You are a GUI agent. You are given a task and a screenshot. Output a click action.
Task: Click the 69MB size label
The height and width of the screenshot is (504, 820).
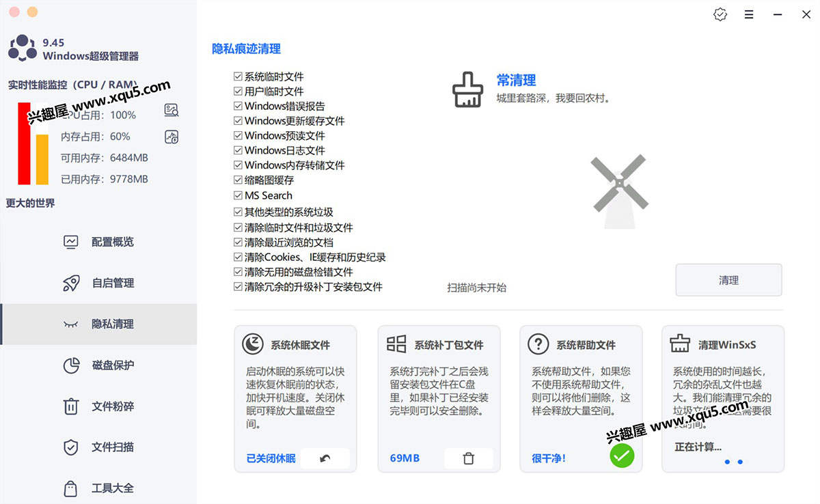point(405,458)
